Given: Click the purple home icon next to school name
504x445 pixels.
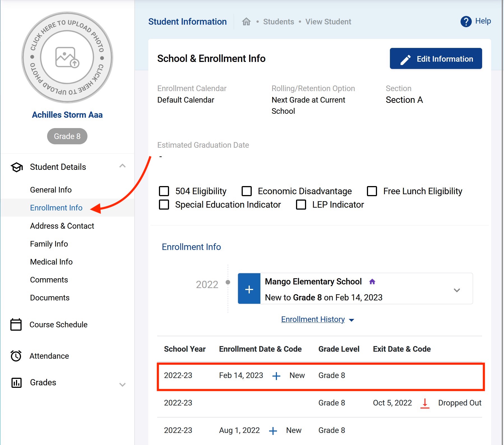Looking at the screenshot, I should click(x=372, y=282).
